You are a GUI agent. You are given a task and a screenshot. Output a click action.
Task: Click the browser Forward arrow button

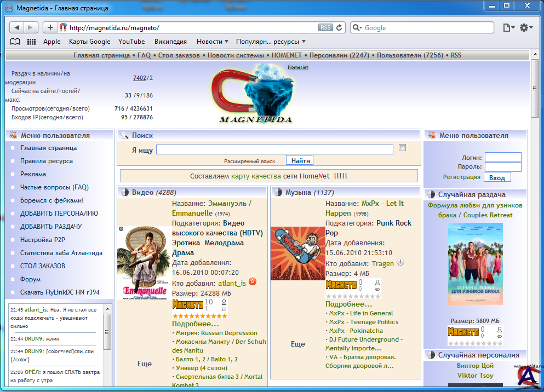point(31,27)
